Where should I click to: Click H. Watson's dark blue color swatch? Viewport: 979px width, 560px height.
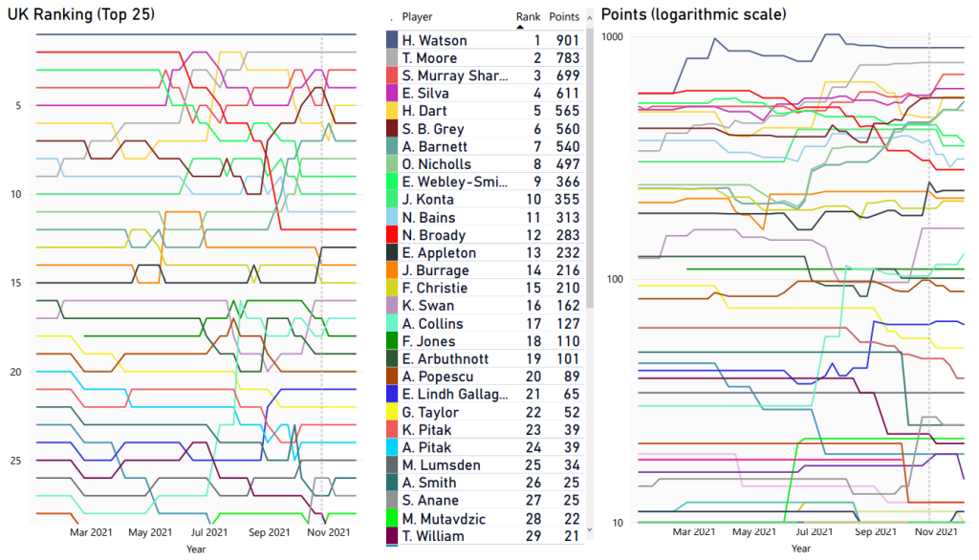392,40
